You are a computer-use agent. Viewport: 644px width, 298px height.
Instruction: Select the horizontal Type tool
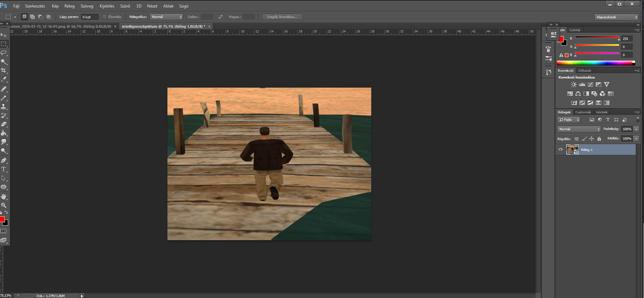point(4,169)
